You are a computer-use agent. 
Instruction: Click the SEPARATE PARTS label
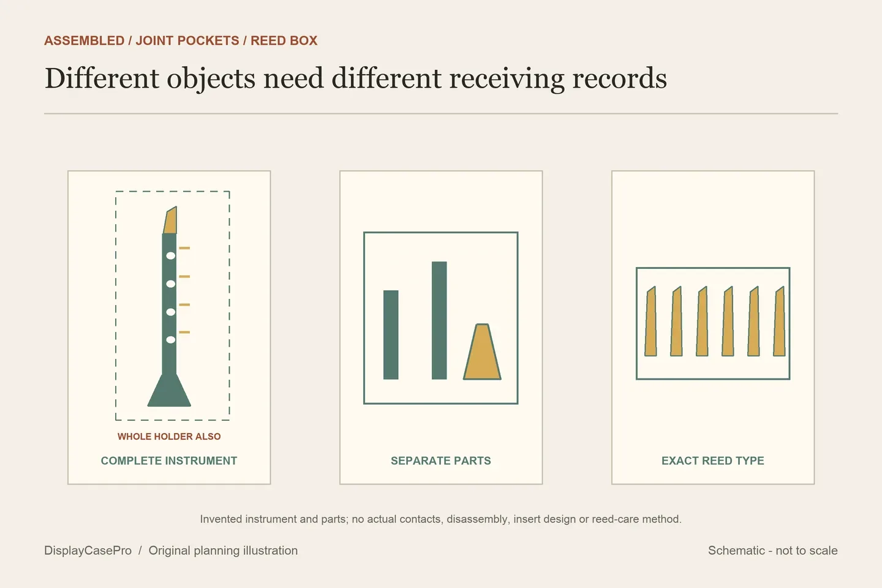click(441, 461)
